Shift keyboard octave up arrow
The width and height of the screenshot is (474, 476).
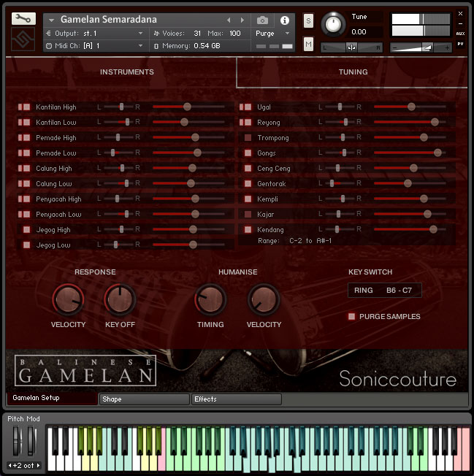[x=38, y=465]
